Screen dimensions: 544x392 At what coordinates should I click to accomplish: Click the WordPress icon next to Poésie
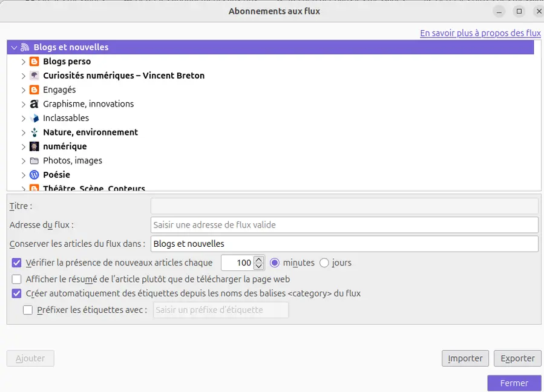click(x=34, y=175)
